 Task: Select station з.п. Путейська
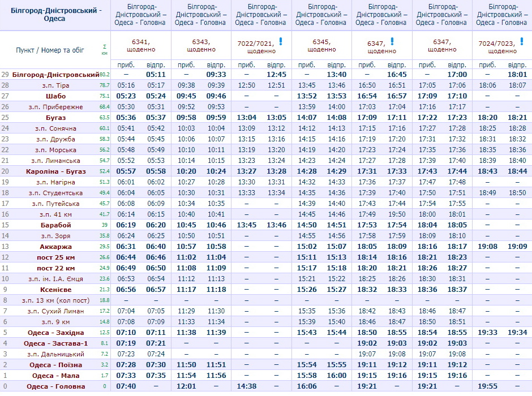55,204
